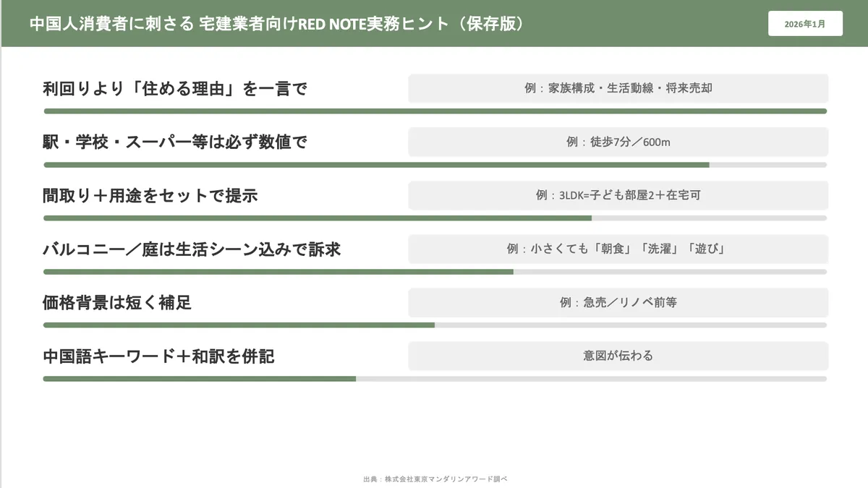This screenshot has height=488, width=868.
Task: Click the 徒歩7分／600m example box
Action: tap(618, 142)
